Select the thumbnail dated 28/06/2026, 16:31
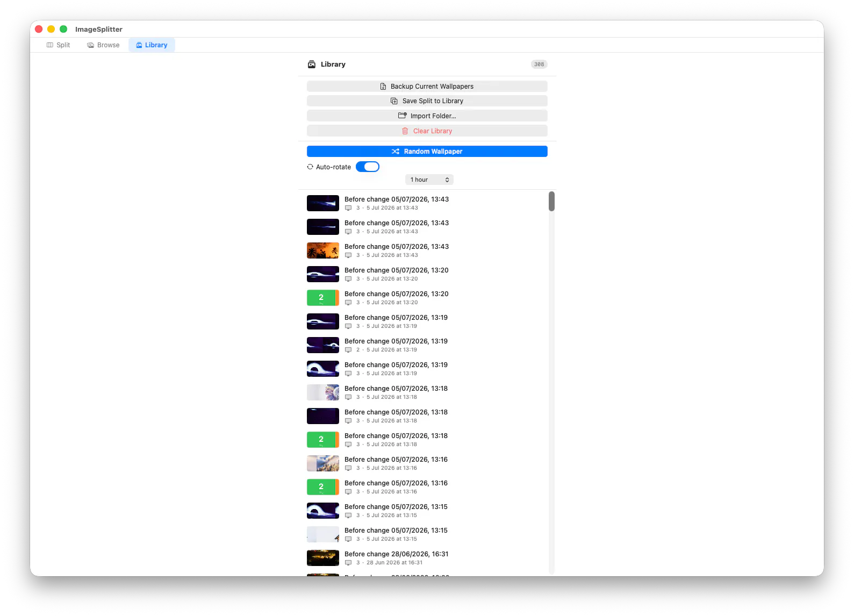Screen dimensions: 854x616 click(x=323, y=558)
